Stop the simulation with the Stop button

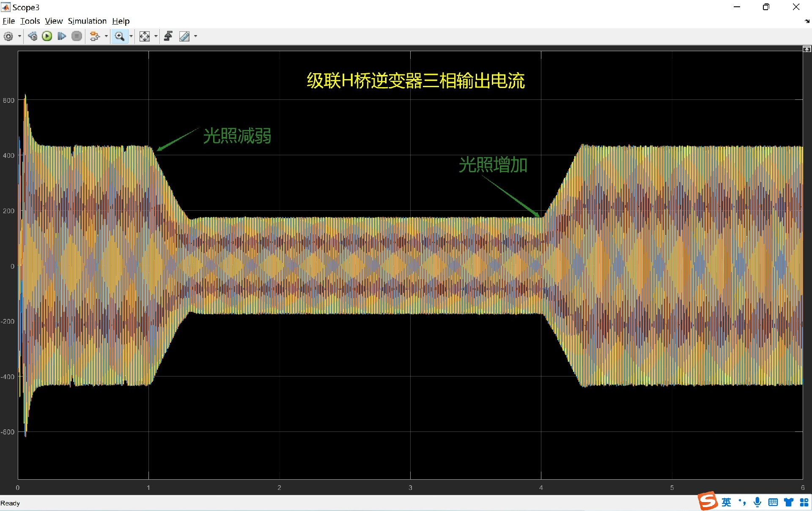click(77, 36)
